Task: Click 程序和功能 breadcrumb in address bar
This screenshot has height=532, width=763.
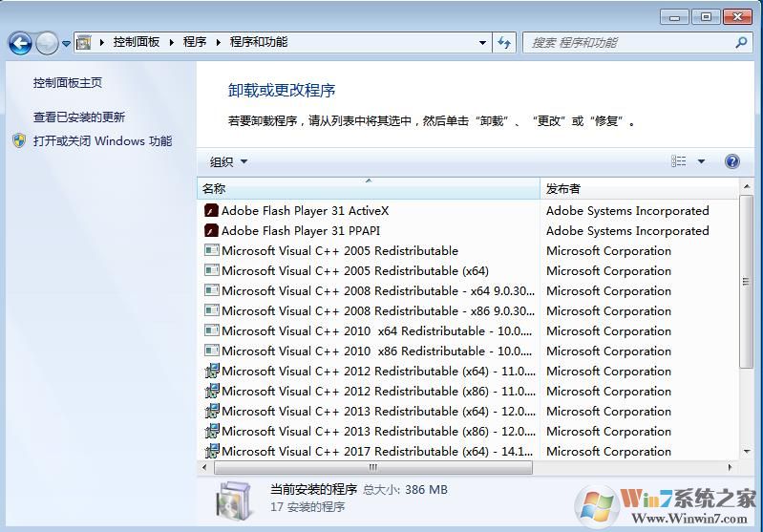Action: tap(259, 42)
